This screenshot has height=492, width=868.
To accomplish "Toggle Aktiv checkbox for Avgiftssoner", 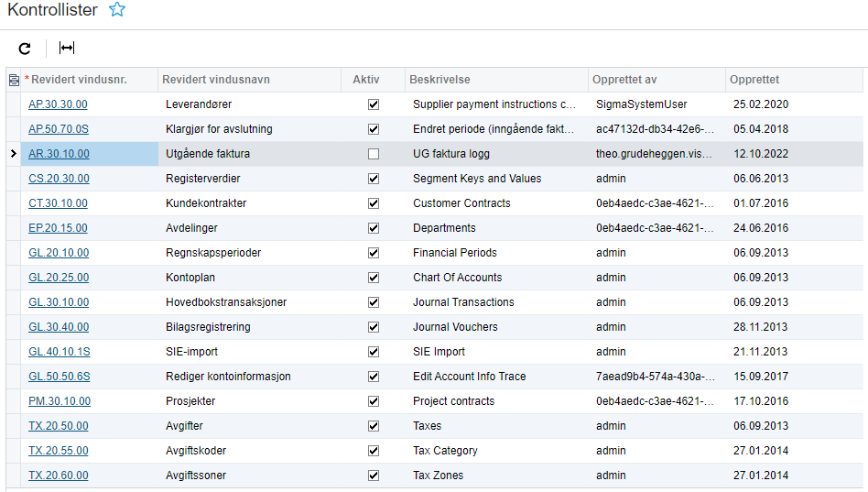I will 374,476.
